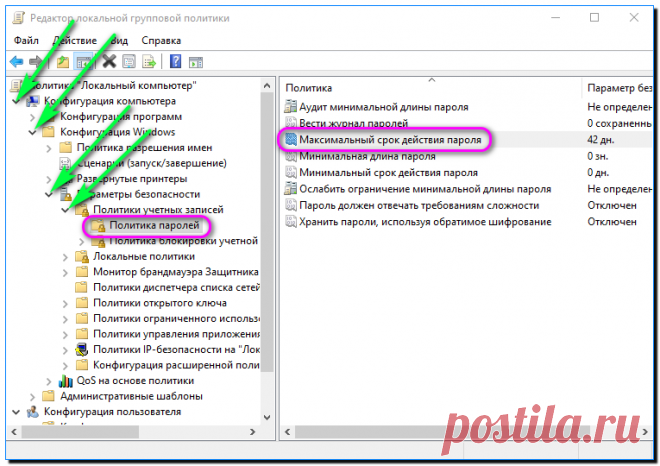
Task: Click the Export list toolbar icon
Action: point(149,62)
